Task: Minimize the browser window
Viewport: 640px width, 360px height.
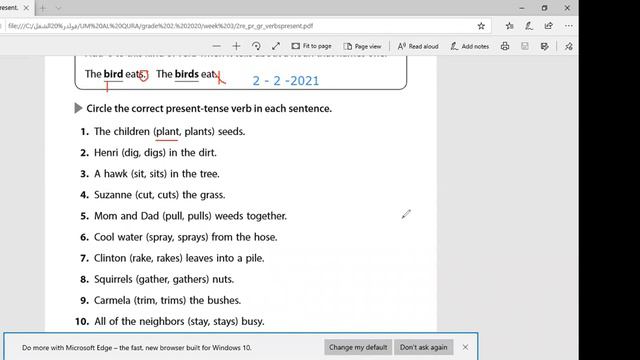Action: (x=522, y=8)
